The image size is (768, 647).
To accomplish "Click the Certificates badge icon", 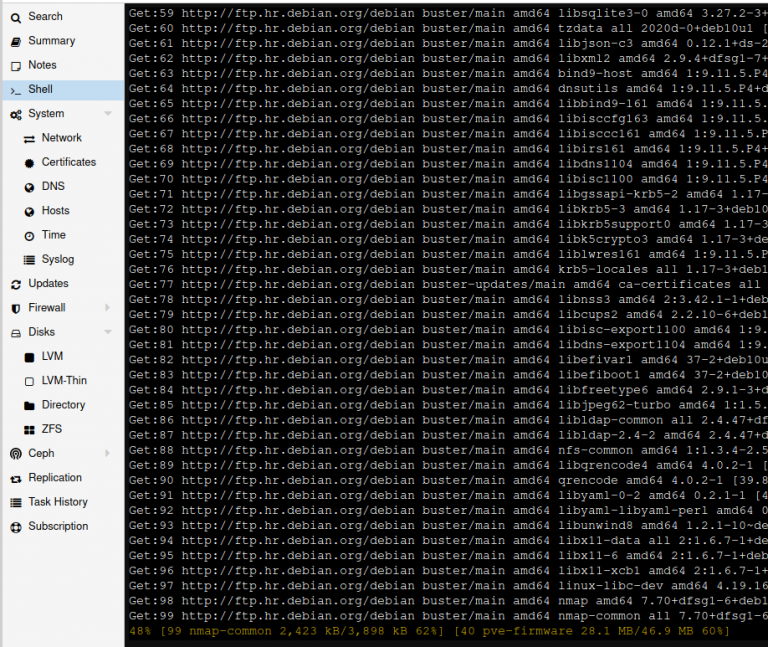I will coord(30,162).
